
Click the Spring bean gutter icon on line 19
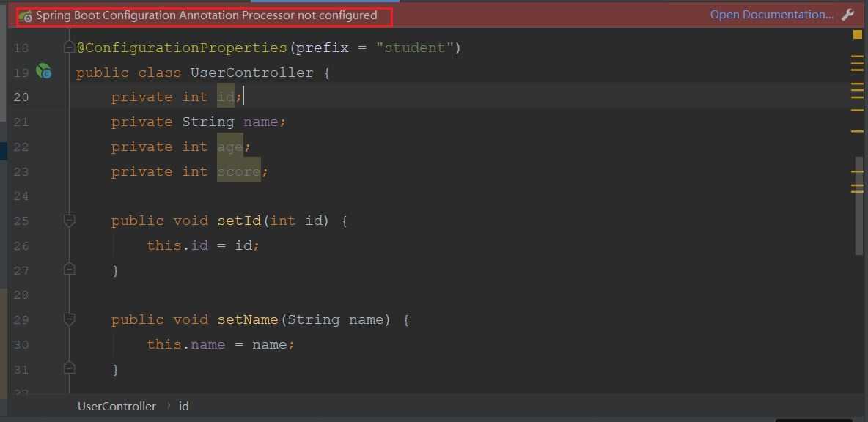pos(44,71)
